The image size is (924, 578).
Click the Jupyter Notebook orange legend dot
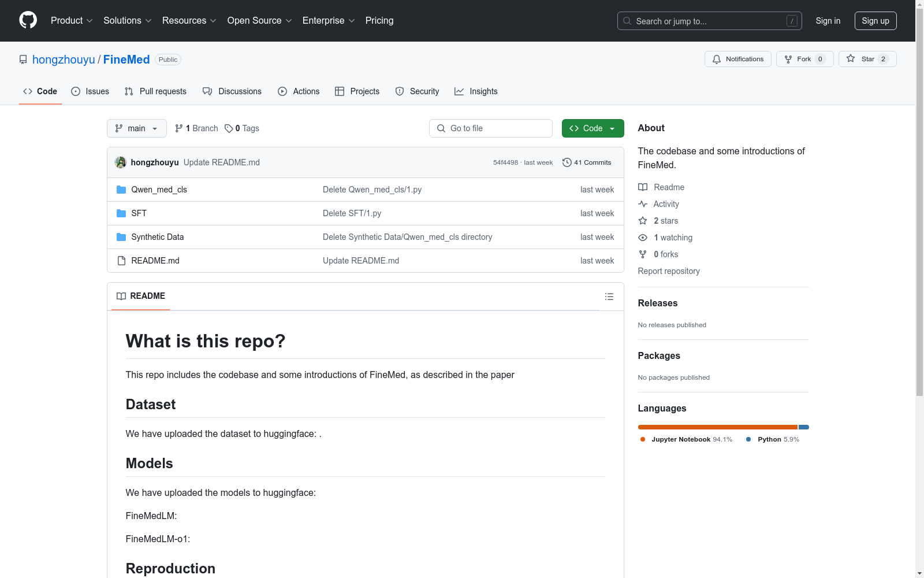click(x=643, y=439)
